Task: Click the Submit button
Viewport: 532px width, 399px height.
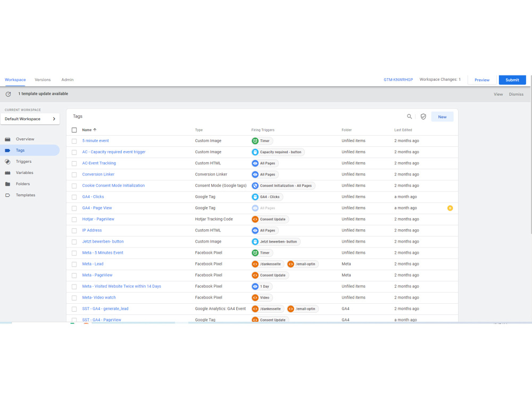Action: (x=512, y=80)
